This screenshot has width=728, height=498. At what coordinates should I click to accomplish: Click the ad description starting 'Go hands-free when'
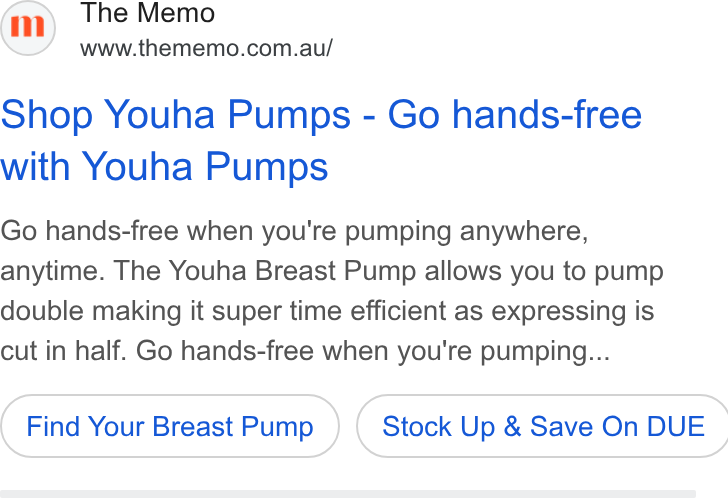(x=332, y=291)
